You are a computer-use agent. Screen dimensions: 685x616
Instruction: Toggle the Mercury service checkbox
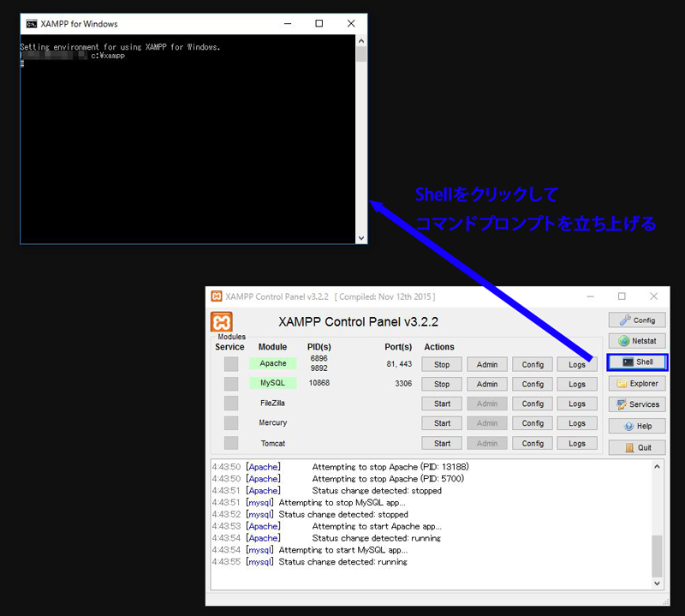coord(231,422)
